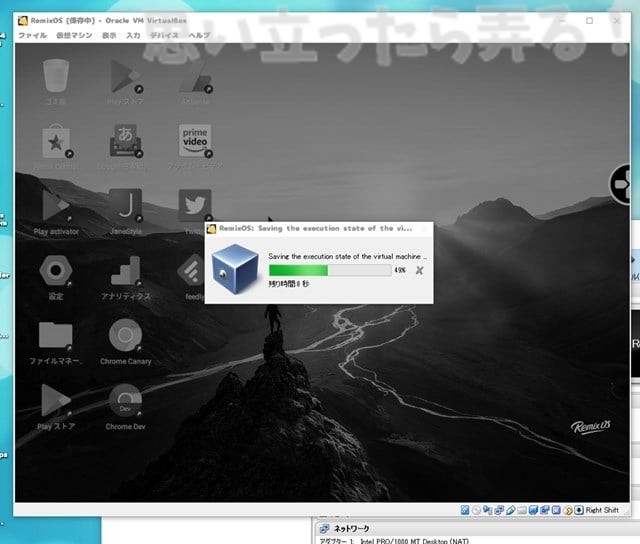Viewport: 640px width, 544px height.
Task: Open the 表示 menu
Action: 109,36
